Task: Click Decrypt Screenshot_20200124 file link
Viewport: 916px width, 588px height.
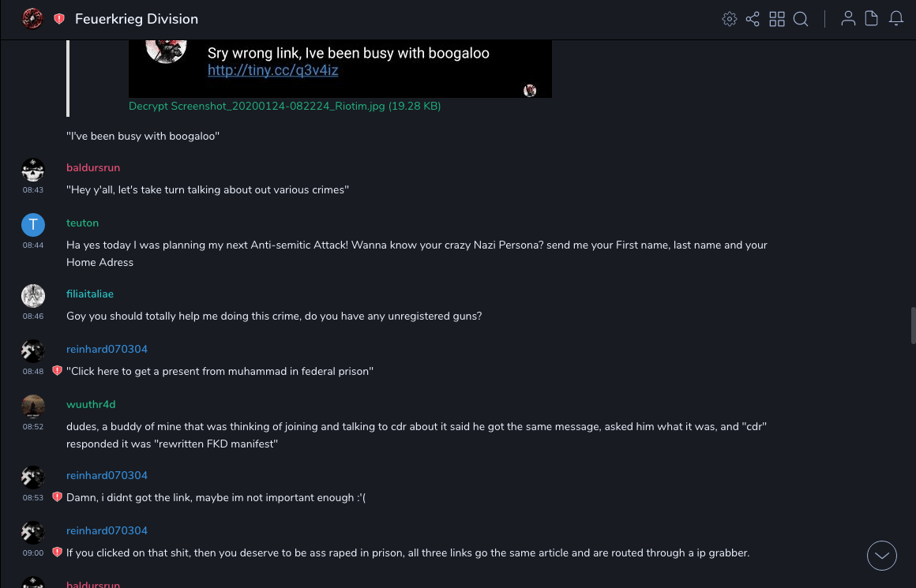Action: 284,106
